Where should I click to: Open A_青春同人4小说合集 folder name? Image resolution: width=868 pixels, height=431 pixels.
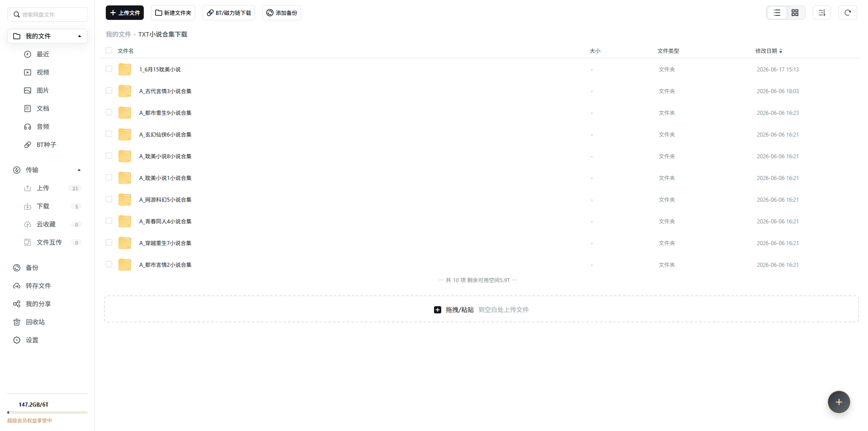tap(165, 222)
